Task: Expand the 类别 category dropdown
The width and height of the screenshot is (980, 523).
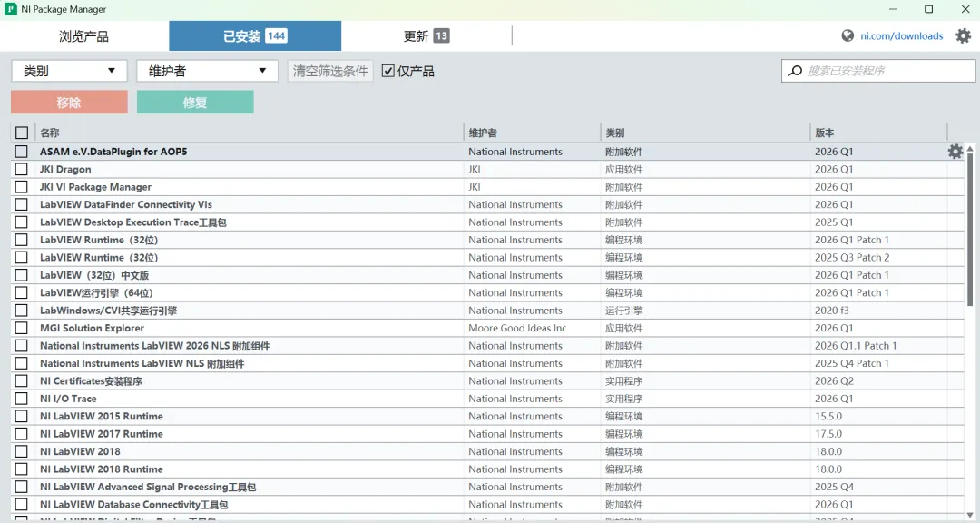Action: tap(69, 71)
